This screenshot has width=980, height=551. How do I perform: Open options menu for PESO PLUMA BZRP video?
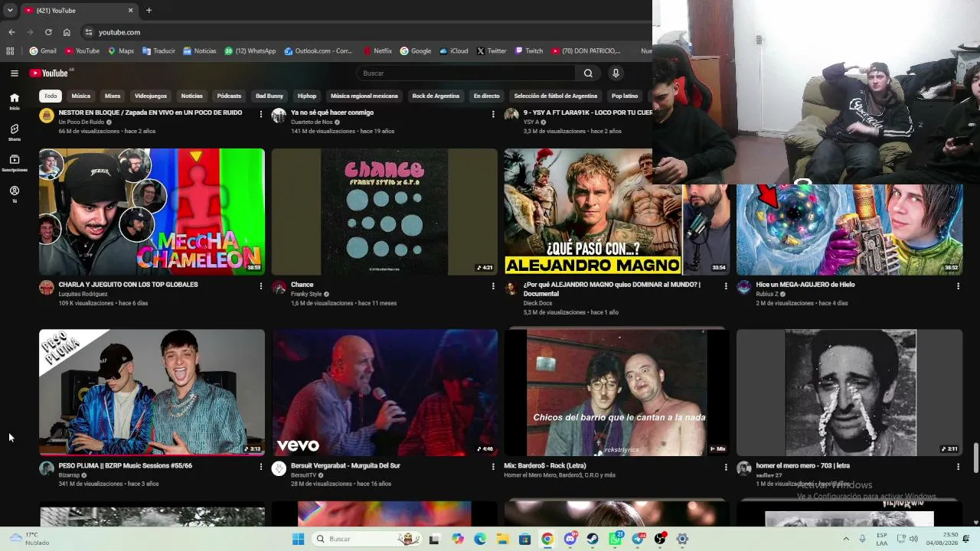(x=260, y=467)
